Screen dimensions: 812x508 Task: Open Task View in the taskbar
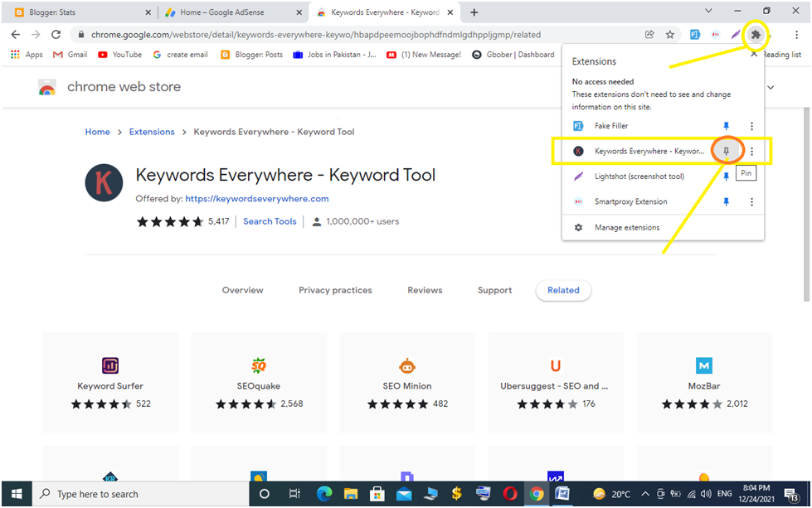(x=294, y=494)
